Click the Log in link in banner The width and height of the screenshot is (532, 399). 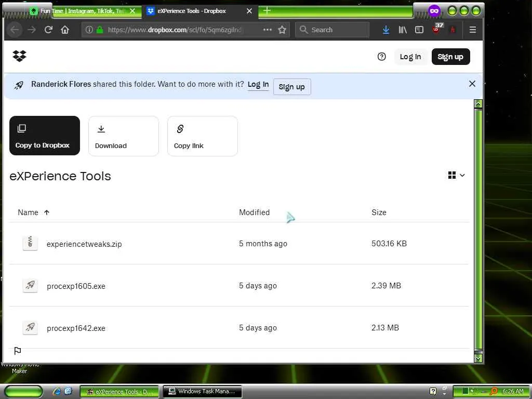tap(258, 85)
